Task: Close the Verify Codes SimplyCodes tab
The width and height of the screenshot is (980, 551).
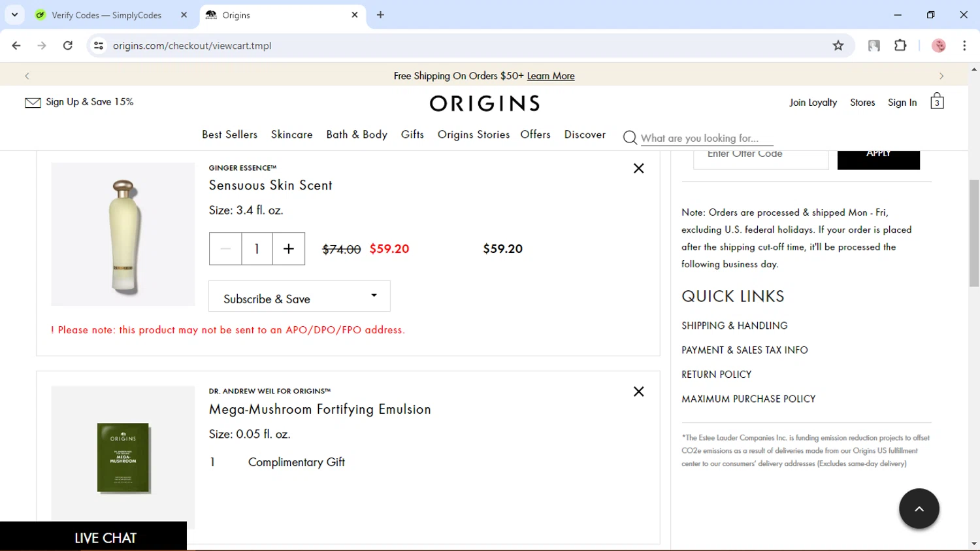Action: pyautogui.click(x=184, y=14)
